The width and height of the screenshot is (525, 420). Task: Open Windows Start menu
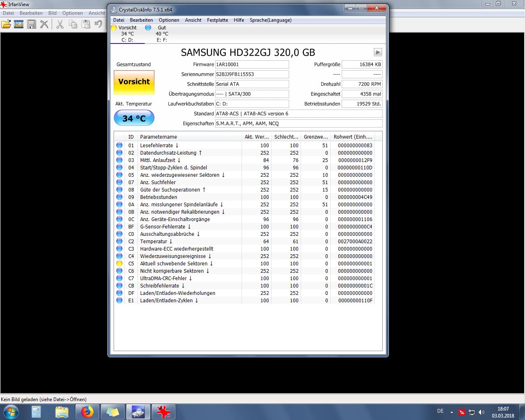[x=11, y=412]
